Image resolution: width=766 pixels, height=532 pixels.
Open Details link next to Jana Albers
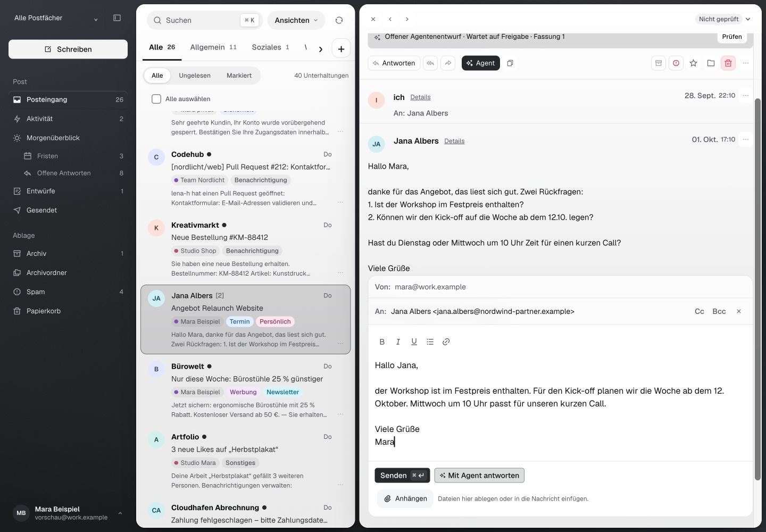pos(454,141)
